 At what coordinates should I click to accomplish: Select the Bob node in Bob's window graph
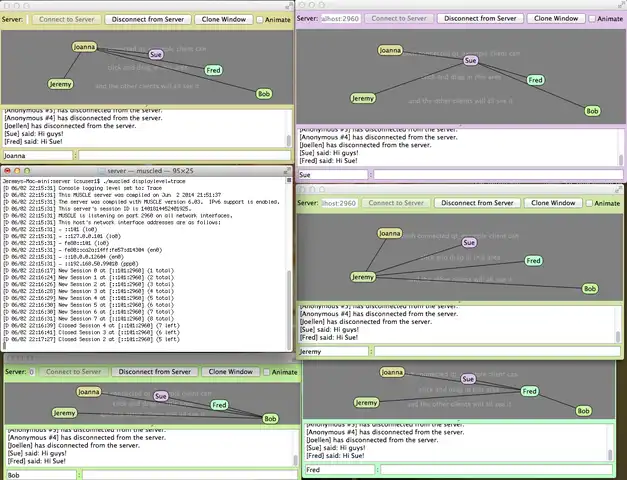[270, 419]
